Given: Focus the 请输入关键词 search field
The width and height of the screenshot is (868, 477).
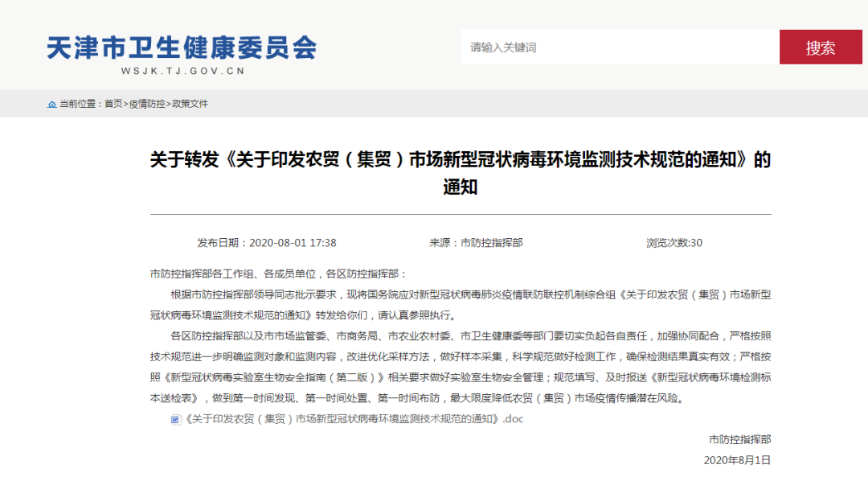Looking at the screenshot, I should pos(619,47).
